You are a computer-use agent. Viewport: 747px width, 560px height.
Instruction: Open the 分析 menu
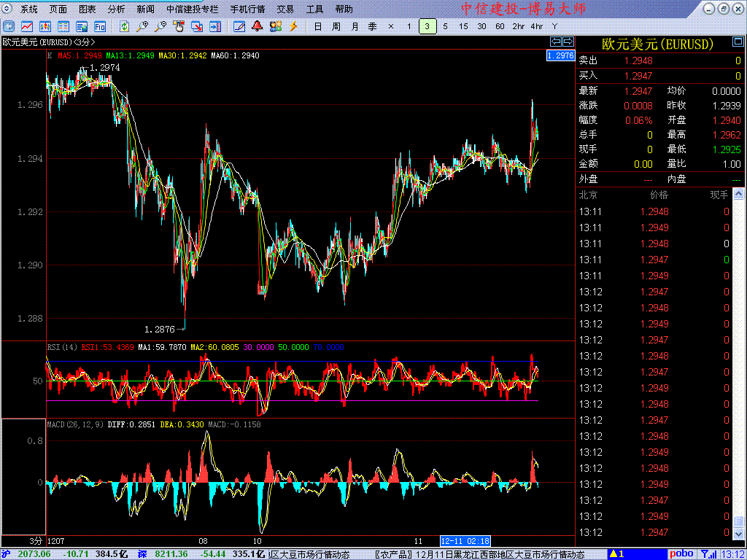coord(116,9)
